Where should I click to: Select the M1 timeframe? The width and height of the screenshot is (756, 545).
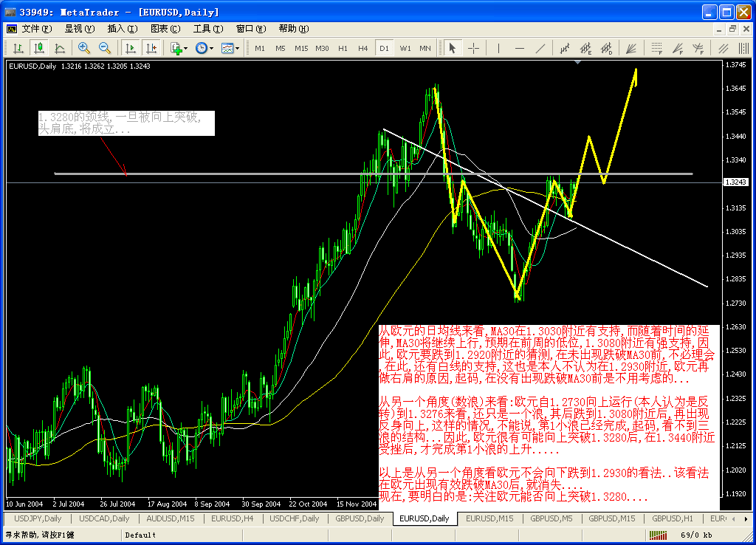[x=260, y=48]
